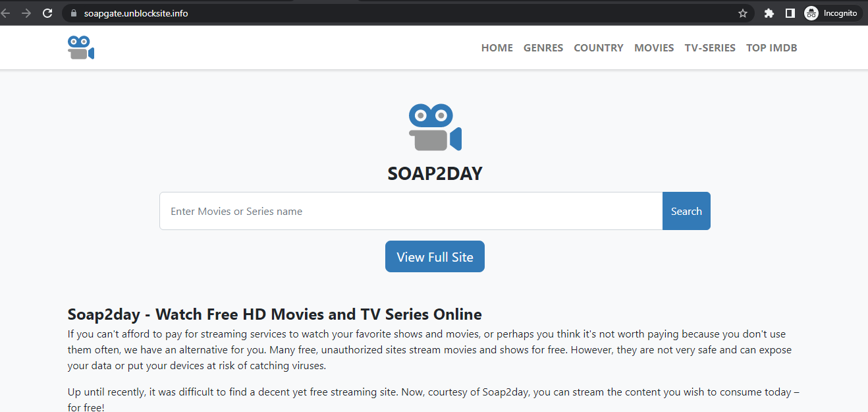
Task: Reload the current page
Action: pos(47,13)
